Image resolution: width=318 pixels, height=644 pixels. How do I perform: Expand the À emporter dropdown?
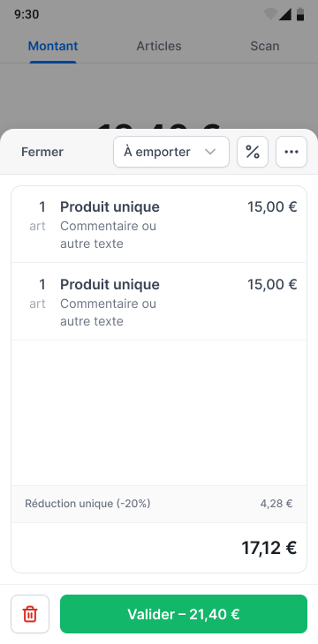pyautogui.click(x=171, y=152)
